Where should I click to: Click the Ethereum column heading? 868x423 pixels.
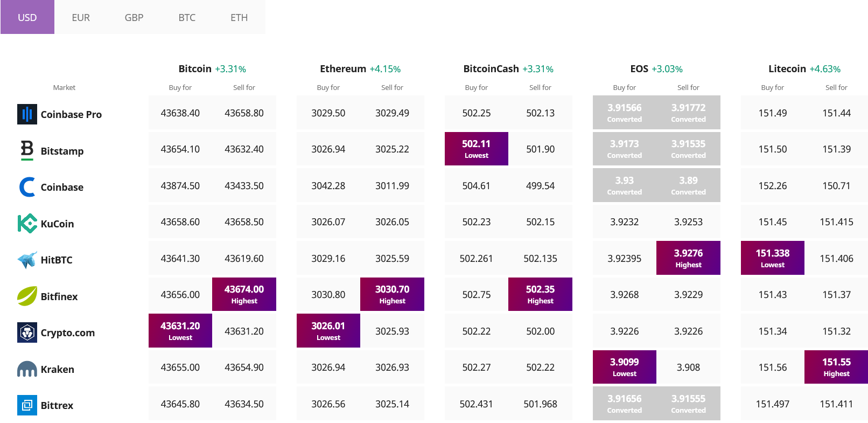pos(343,68)
